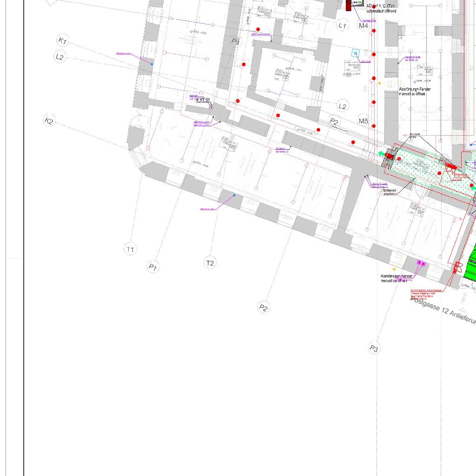Select the HT 51 annotation label
Image resolution: width=476 pixels, height=476 pixels.
pos(203,100)
